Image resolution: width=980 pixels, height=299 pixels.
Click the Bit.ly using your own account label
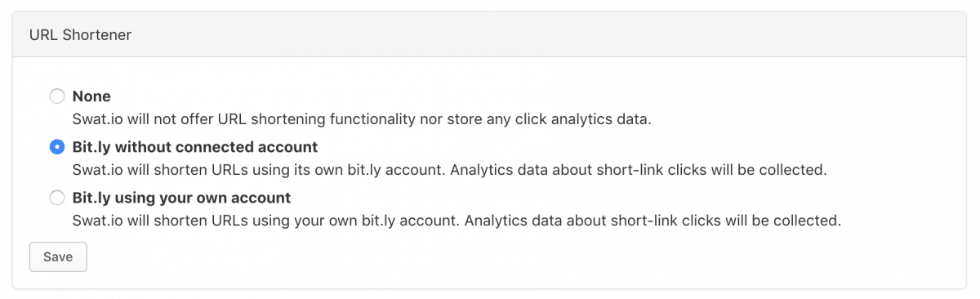(181, 198)
